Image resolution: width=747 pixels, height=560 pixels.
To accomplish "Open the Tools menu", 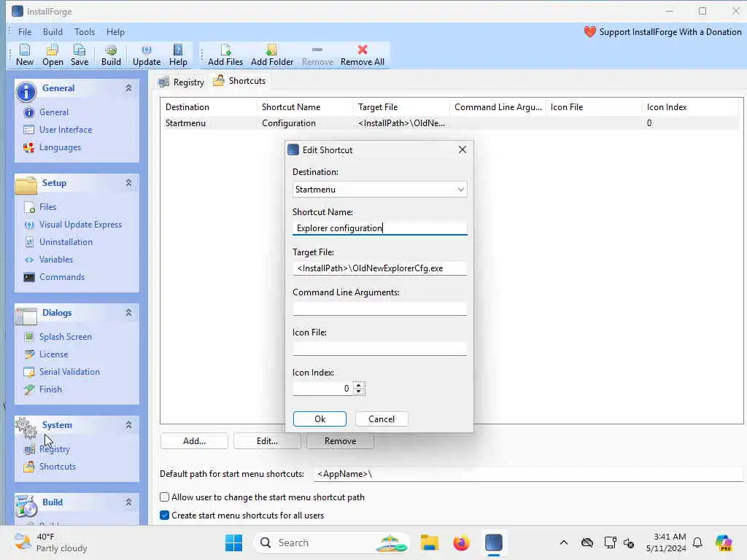I will pyautogui.click(x=85, y=32).
